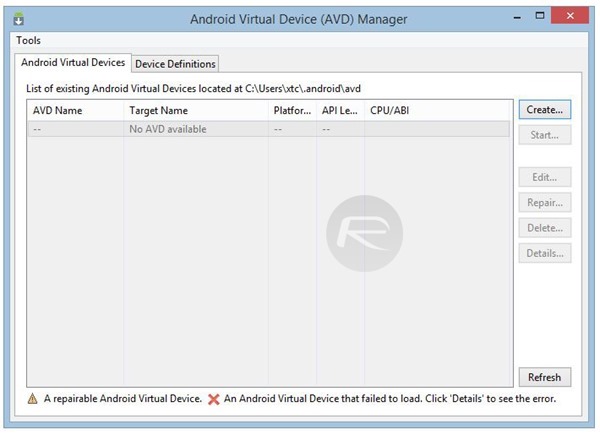Image resolution: width=600 pixels, height=435 pixels.
Task: Switch to the Android Virtual Devices tab
Action: (73, 62)
